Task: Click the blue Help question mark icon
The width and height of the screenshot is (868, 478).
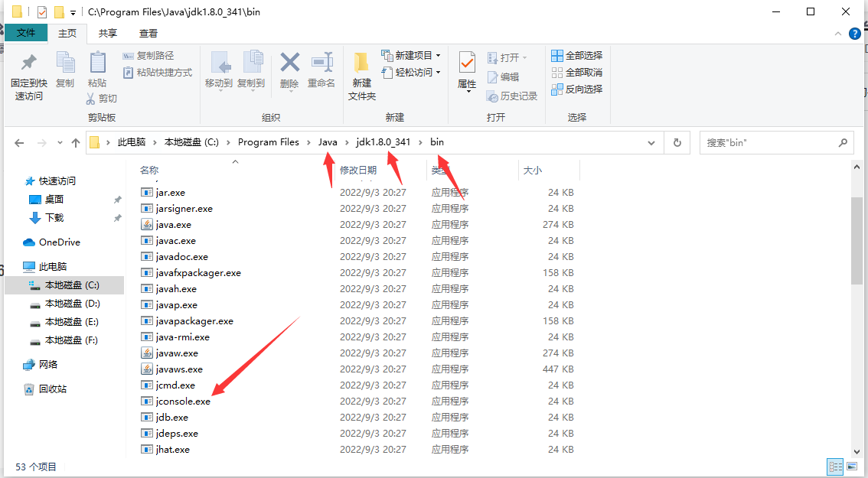Action: [x=855, y=34]
